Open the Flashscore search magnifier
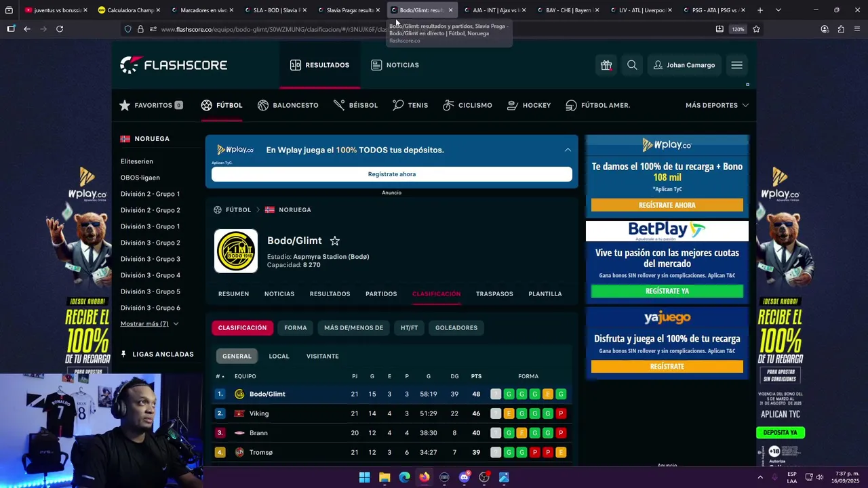868x488 pixels. click(632, 65)
